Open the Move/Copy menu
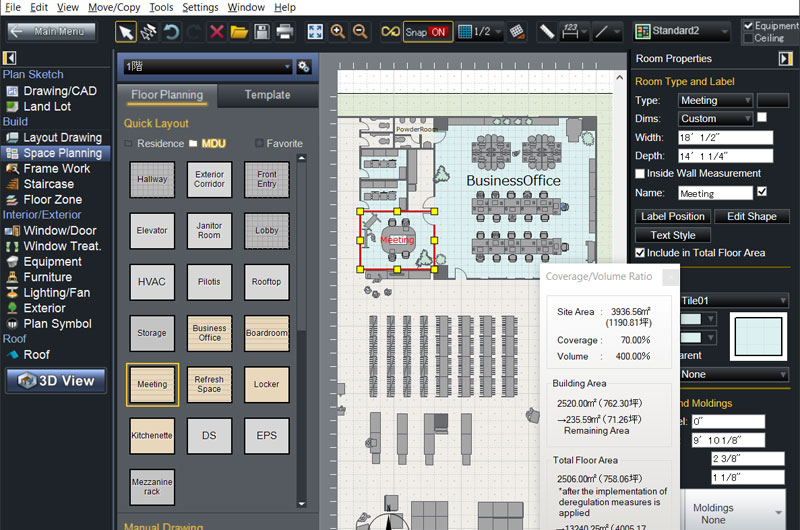Image resolution: width=800 pixels, height=530 pixels. pos(114,7)
